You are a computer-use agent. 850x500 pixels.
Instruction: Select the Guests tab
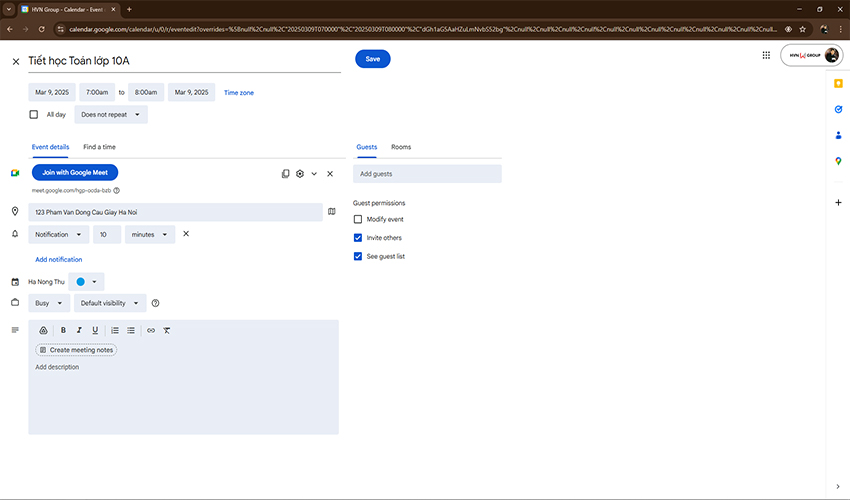coord(366,147)
